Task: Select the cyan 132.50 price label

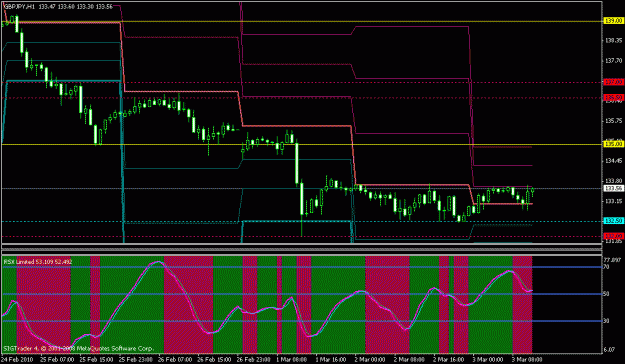Action: [614, 220]
